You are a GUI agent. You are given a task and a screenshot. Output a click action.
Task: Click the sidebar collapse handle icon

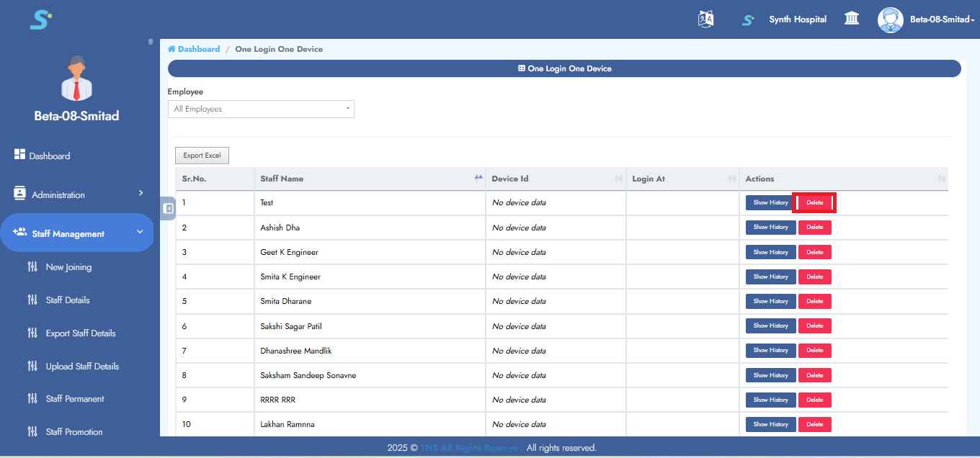pos(168,209)
